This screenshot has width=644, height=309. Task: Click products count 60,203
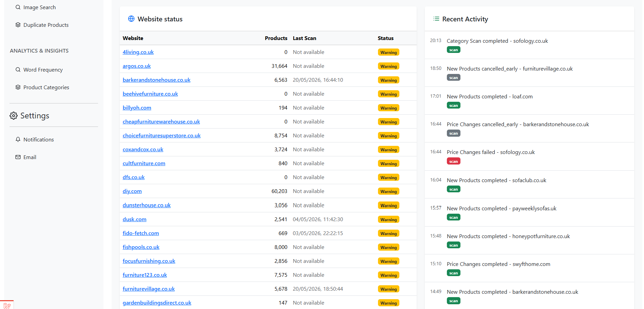279,191
